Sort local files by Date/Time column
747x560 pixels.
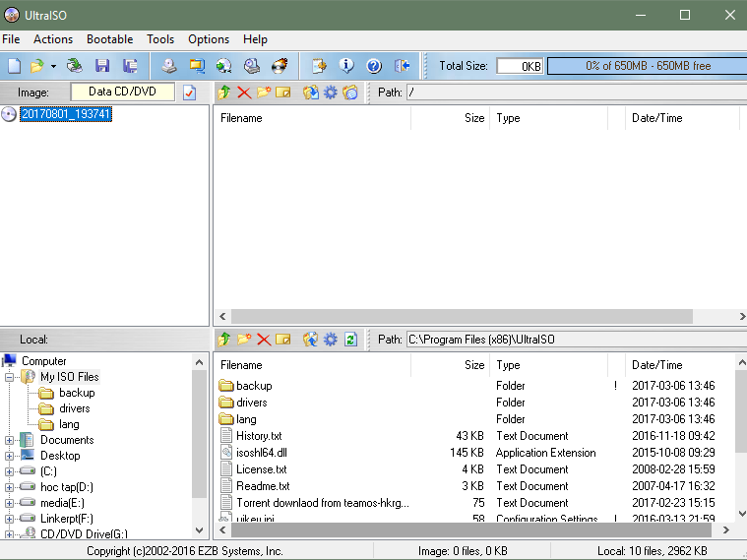681,365
